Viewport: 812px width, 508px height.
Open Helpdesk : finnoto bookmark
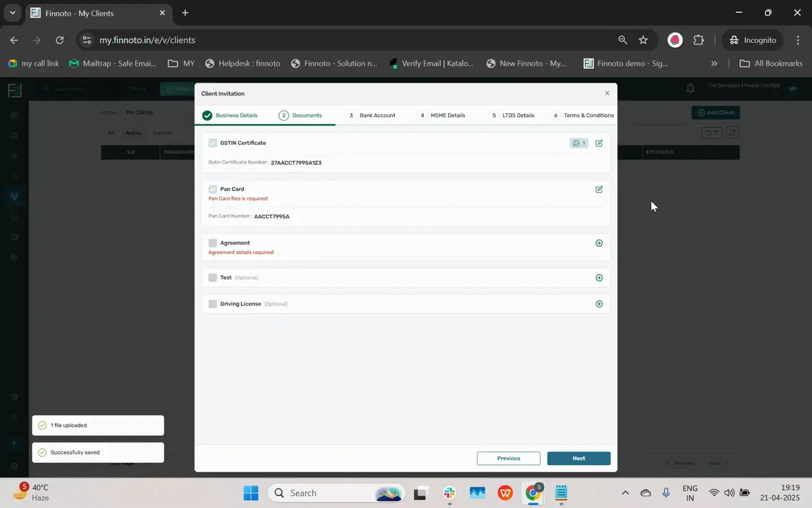click(x=242, y=64)
